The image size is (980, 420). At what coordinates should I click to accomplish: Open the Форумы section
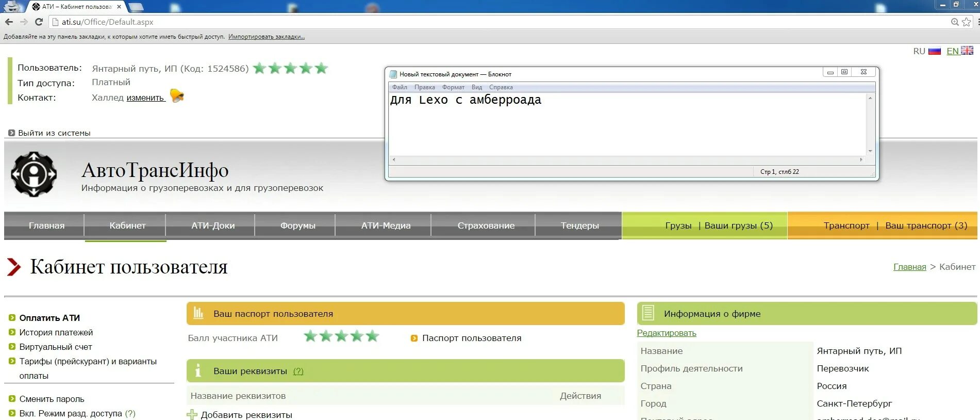point(298,225)
